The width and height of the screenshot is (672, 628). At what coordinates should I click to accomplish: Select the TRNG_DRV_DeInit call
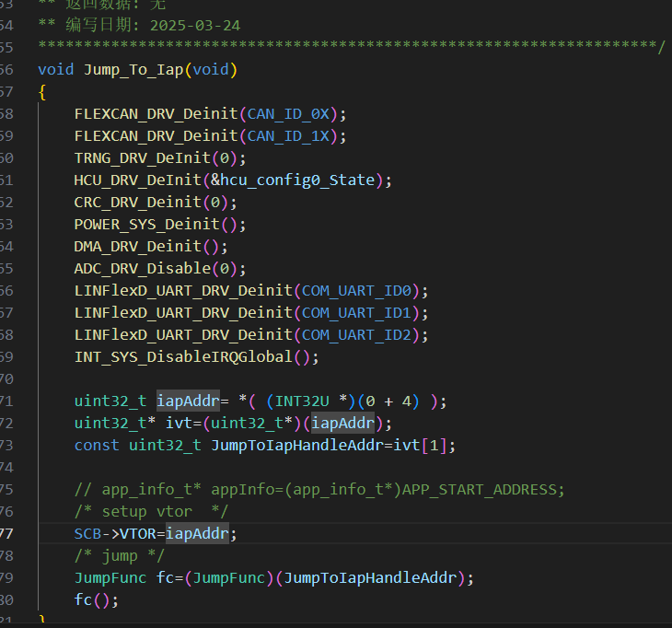click(x=143, y=157)
